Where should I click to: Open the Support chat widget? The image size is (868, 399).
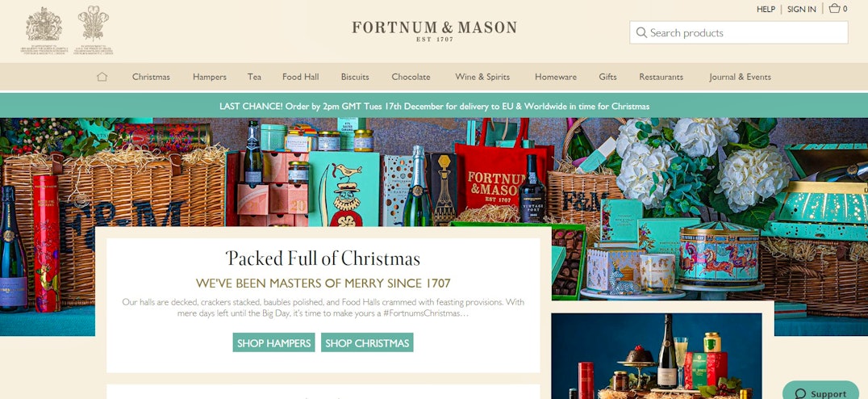pos(821,392)
